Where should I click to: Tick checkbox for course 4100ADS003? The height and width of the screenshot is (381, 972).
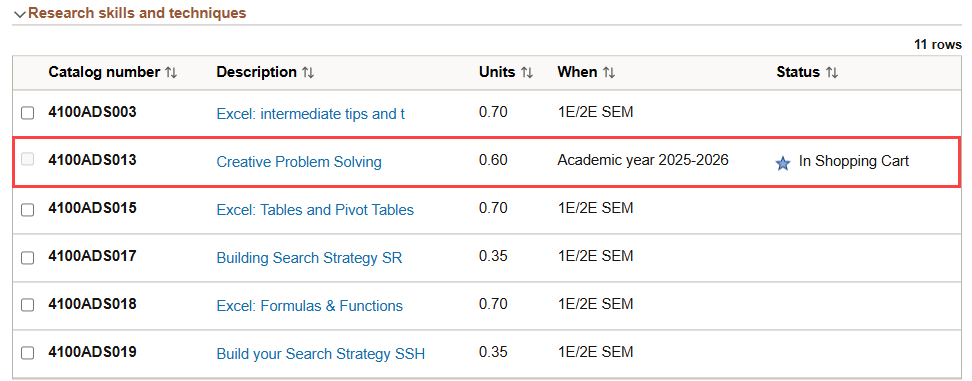pos(27,113)
